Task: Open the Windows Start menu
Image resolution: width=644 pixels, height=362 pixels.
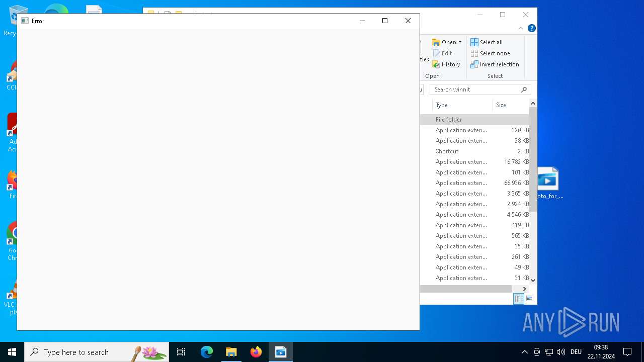Action: 12,352
